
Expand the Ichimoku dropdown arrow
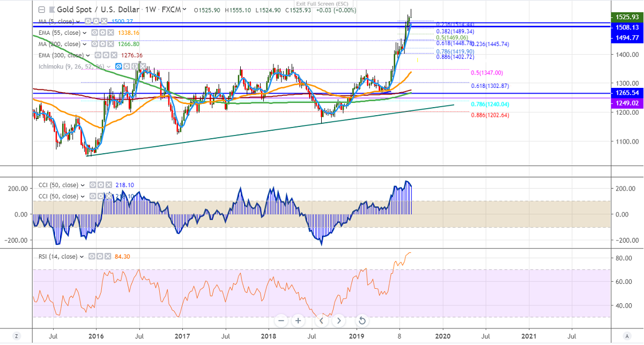click(108, 66)
